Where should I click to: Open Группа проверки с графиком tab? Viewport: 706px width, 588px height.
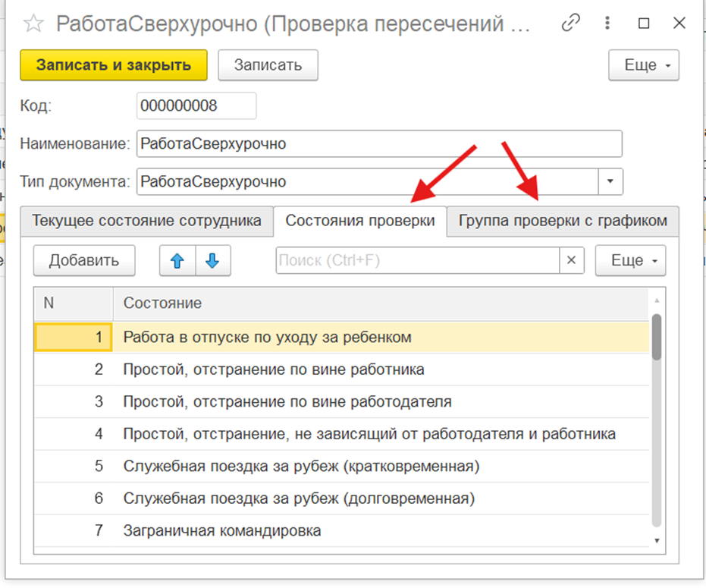pyautogui.click(x=563, y=221)
